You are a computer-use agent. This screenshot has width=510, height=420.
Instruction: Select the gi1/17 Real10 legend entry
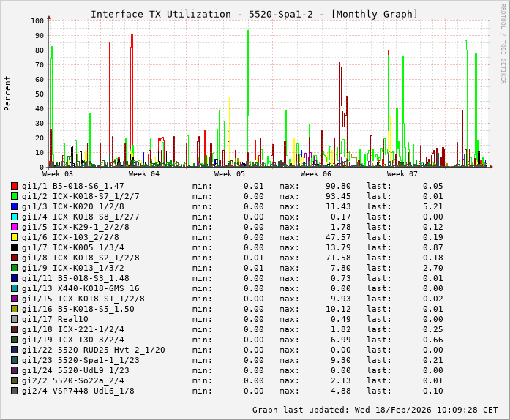point(55,319)
